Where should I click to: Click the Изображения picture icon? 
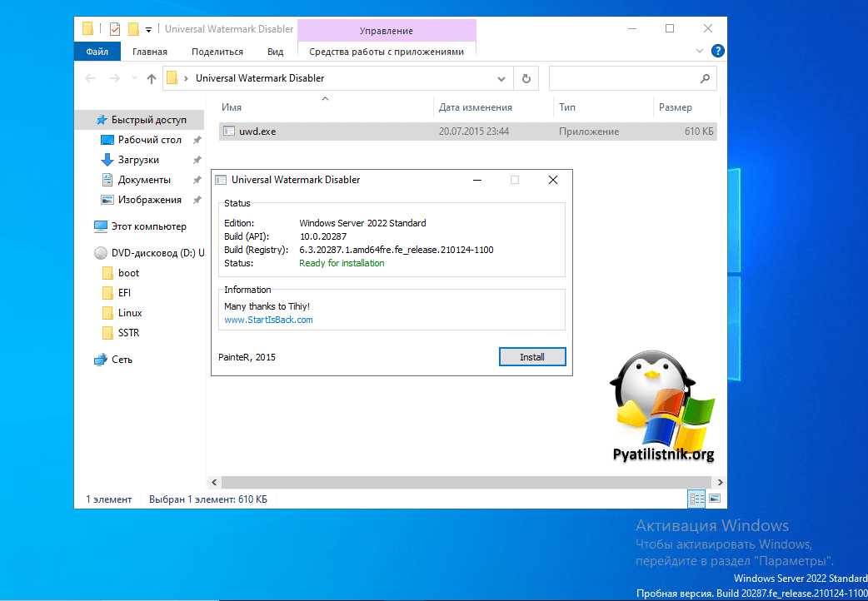point(107,200)
